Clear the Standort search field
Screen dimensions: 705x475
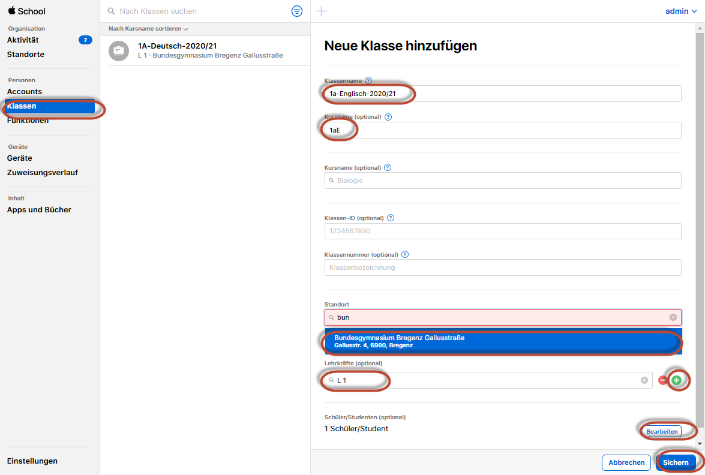(673, 317)
